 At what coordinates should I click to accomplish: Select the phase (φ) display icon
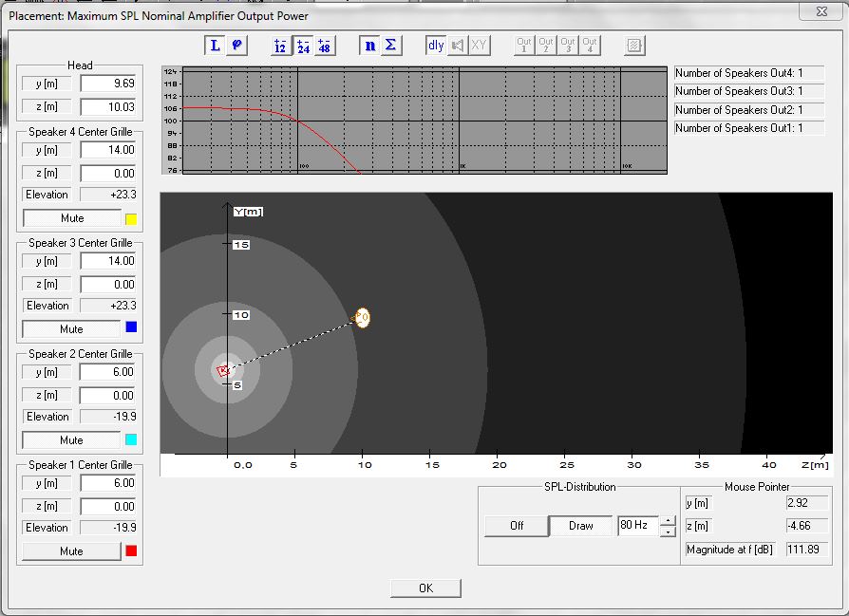(236, 46)
